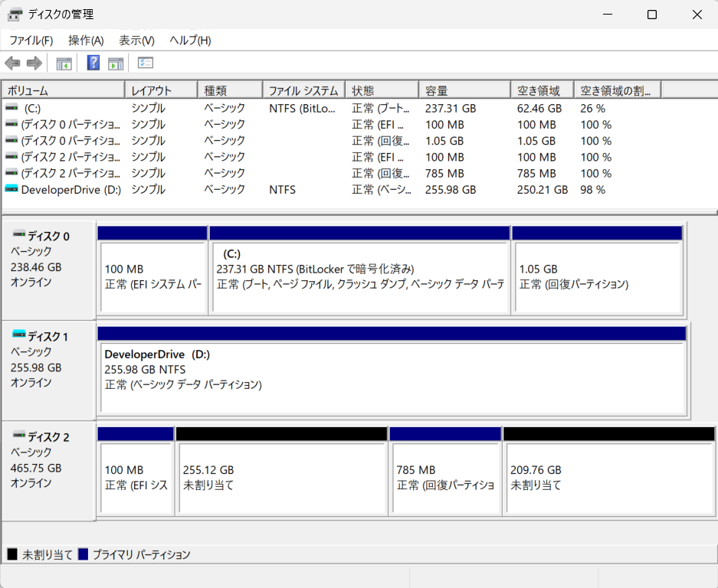
Task: Minimize the Disk Management window
Action: (608, 15)
